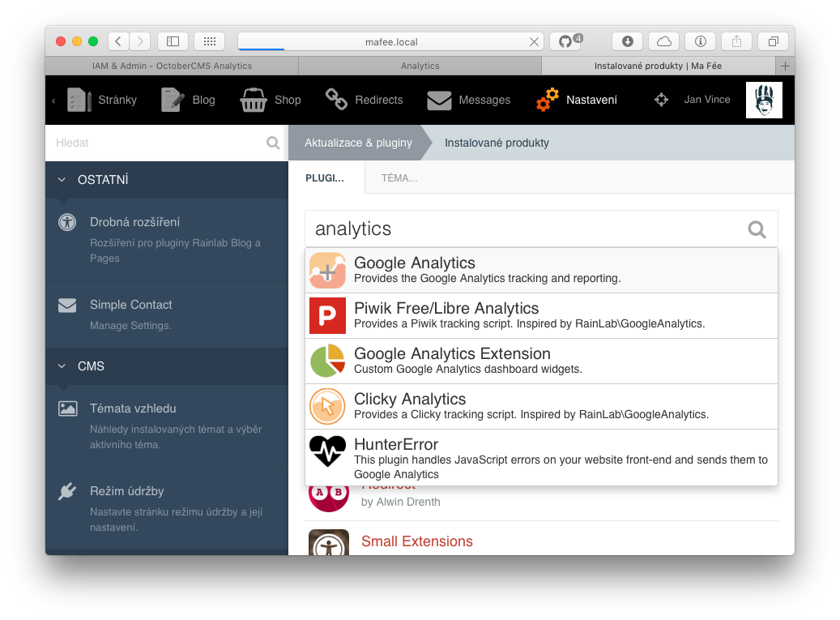Click the plugin search magnifier icon
840x620 pixels.
757,229
